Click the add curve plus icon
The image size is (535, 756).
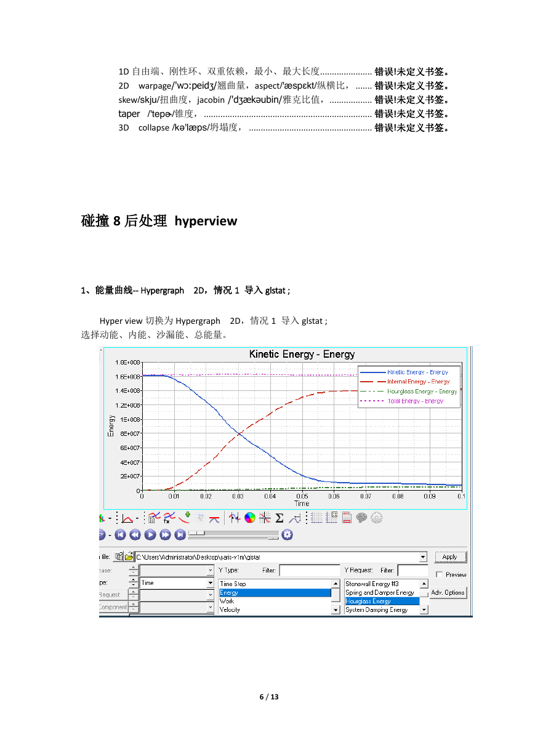184,518
